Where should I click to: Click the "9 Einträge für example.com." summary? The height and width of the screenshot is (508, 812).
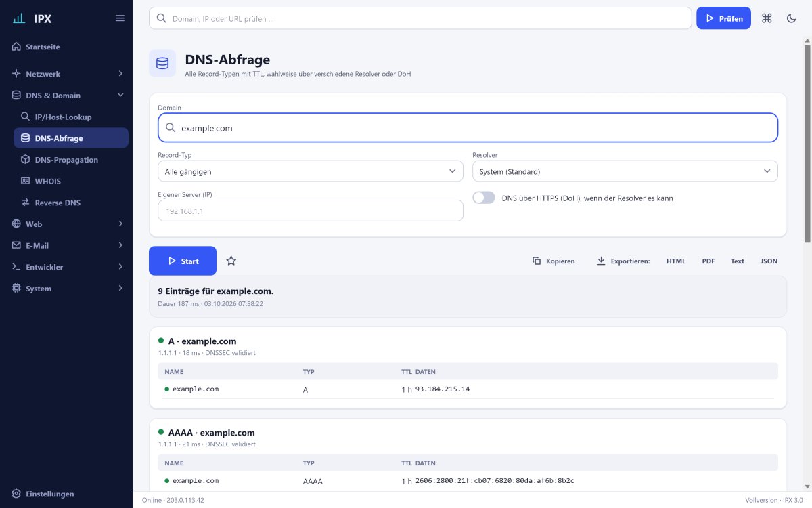[x=216, y=291]
